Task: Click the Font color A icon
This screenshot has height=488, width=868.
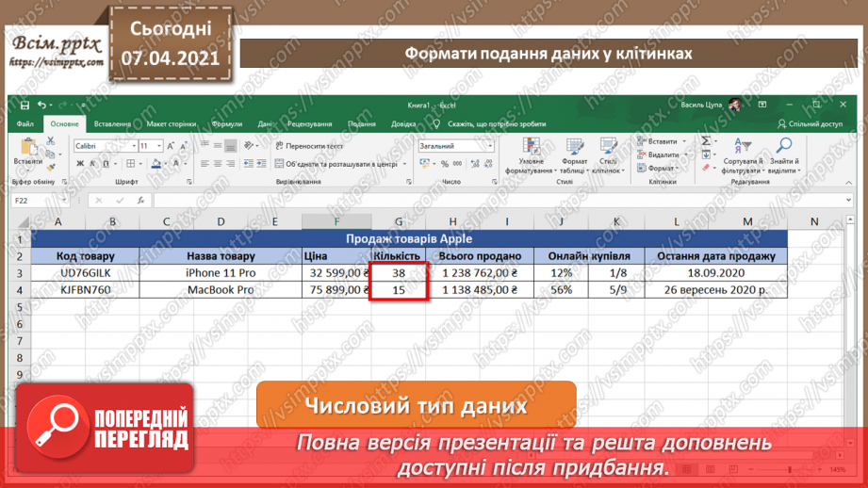Action: pos(176,164)
